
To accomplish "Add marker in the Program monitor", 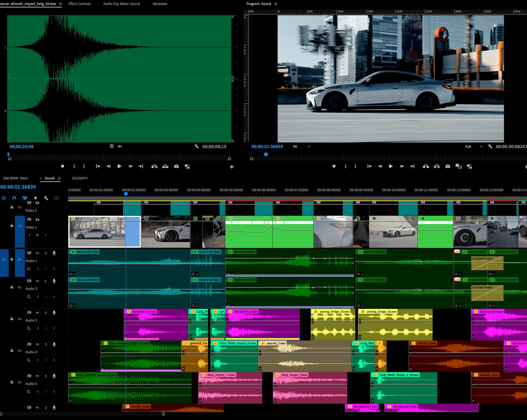I will tap(334, 166).
